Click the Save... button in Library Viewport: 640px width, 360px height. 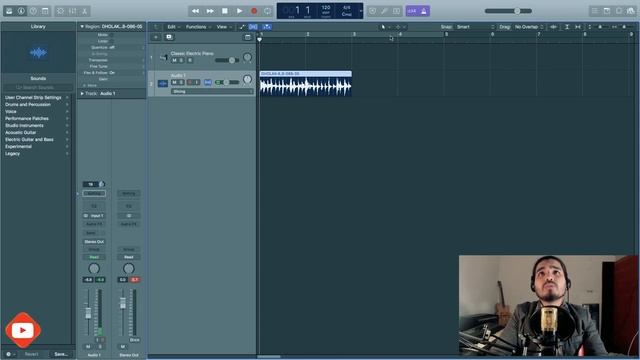[x=61, y=354]
